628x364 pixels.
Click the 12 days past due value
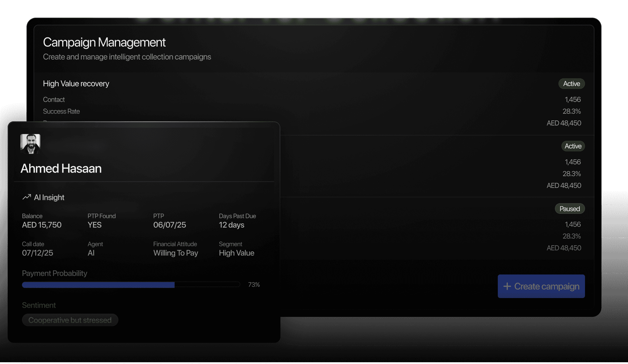[x=231, y=225]
